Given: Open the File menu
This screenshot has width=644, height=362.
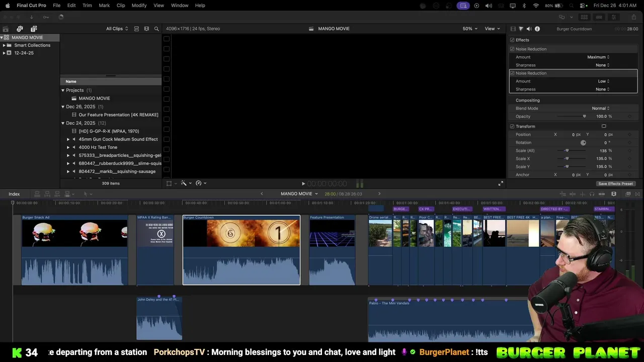Looking at the screenshot, I should click(57, 6).
